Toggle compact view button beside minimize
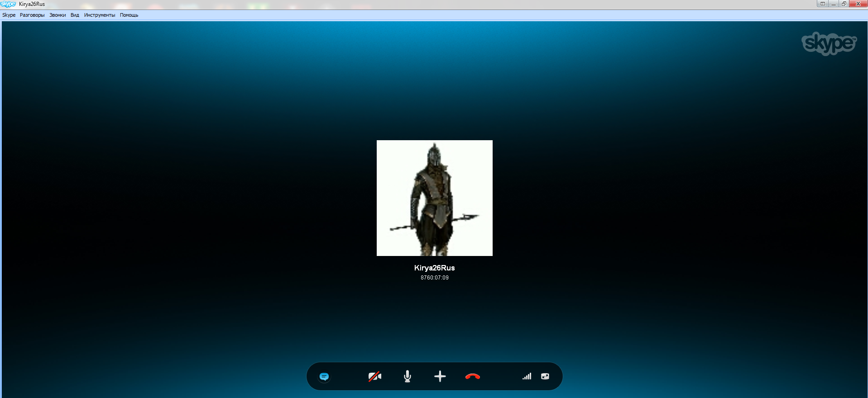The width and height of the screenshot is (868, 398). coord(822,4)
